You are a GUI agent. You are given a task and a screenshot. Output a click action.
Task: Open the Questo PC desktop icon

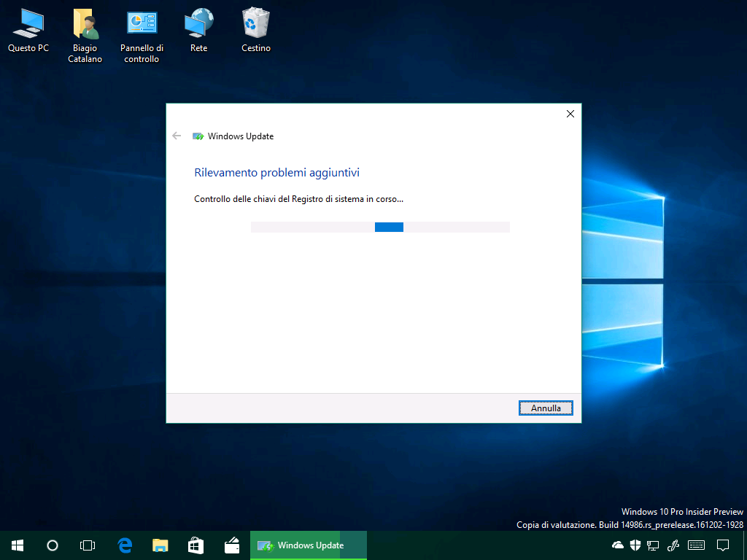tap(28, 31)
